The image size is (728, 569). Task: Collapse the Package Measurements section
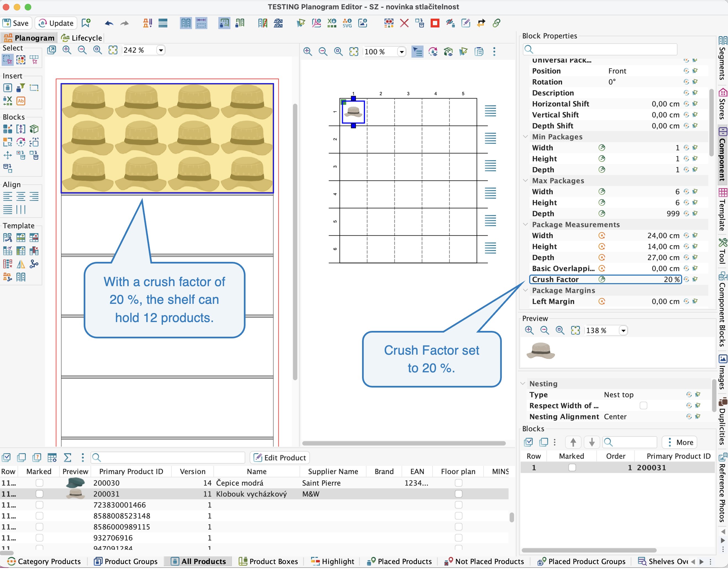click(525, 225)
